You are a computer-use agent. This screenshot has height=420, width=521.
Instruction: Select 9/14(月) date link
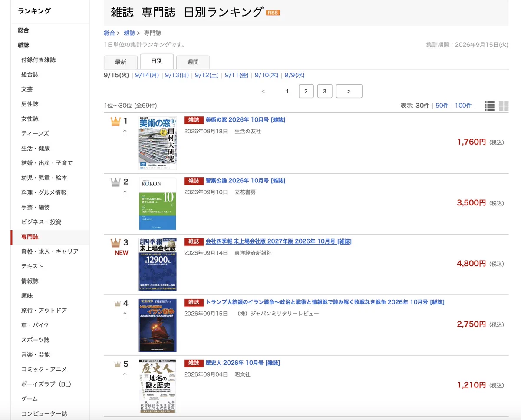pos(147,75)
